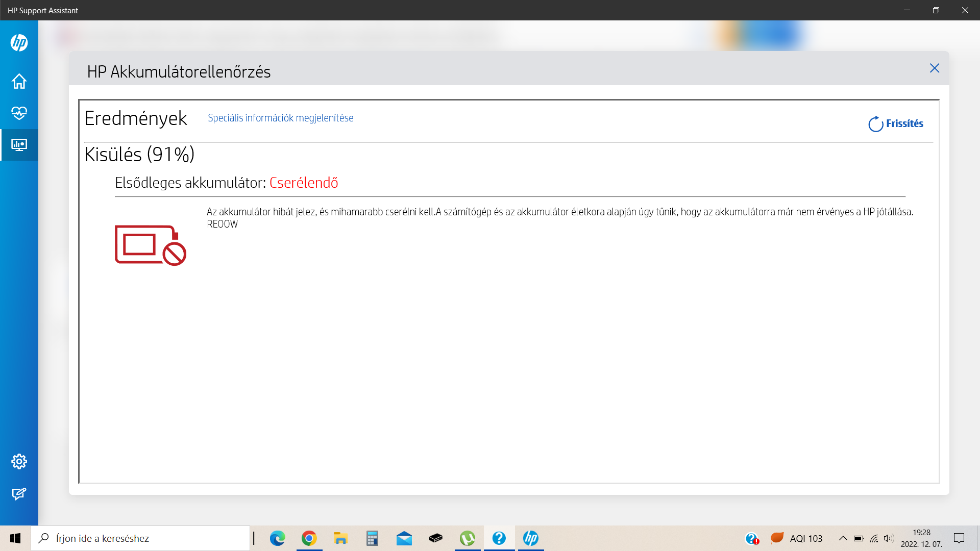Image resolution: width=980 pixels, height=551 pixels.
Task: Close the HP Akkumulátorellenőrzés panel
Action: (x=935, y=68)
